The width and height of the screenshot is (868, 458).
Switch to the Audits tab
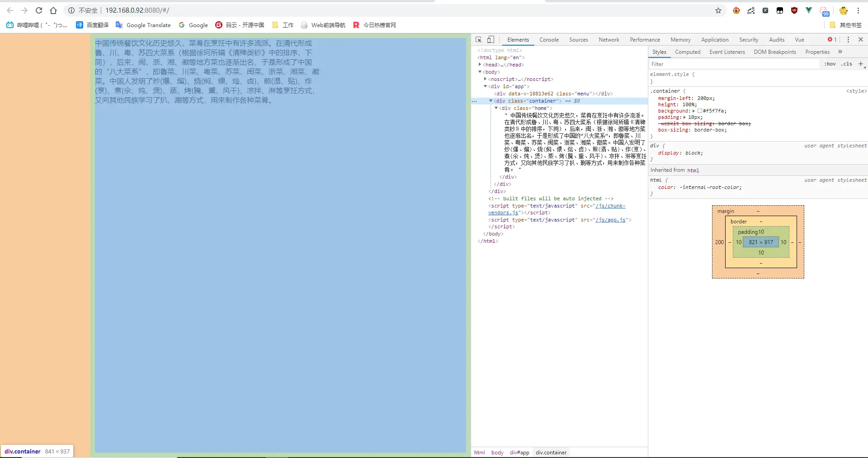click(777, 40)
